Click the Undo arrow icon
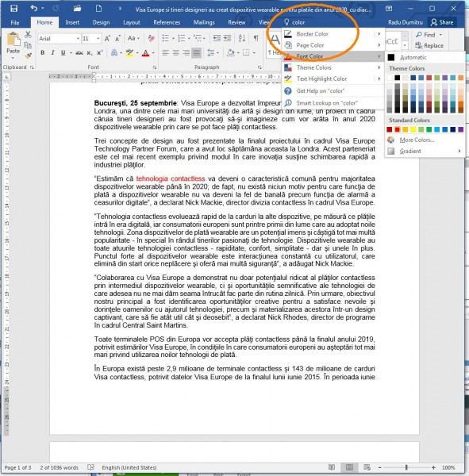This screenshot has width=469, height=476. pos(34,8)
